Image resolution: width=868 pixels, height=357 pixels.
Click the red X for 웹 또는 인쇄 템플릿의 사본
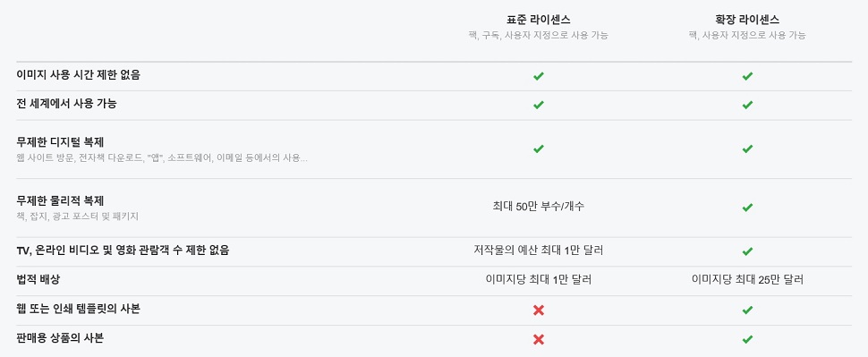[538, 310]
